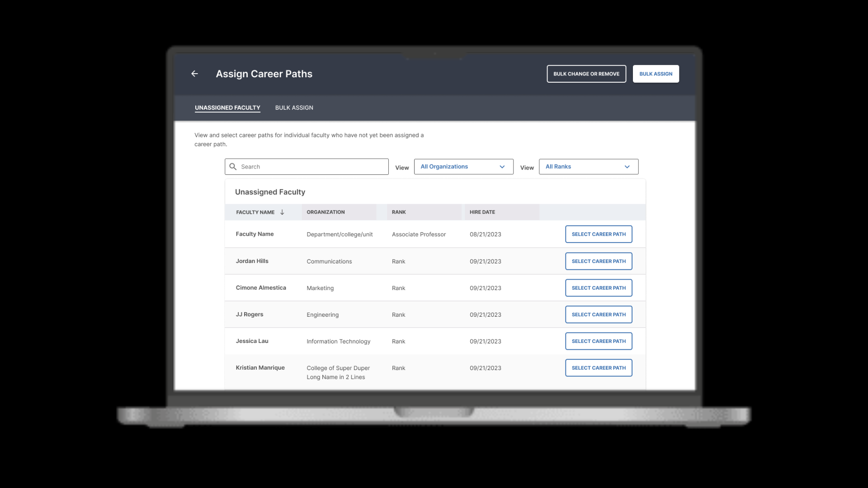Sort by Rank column header
868x488 pixels.
pos(399,212)
